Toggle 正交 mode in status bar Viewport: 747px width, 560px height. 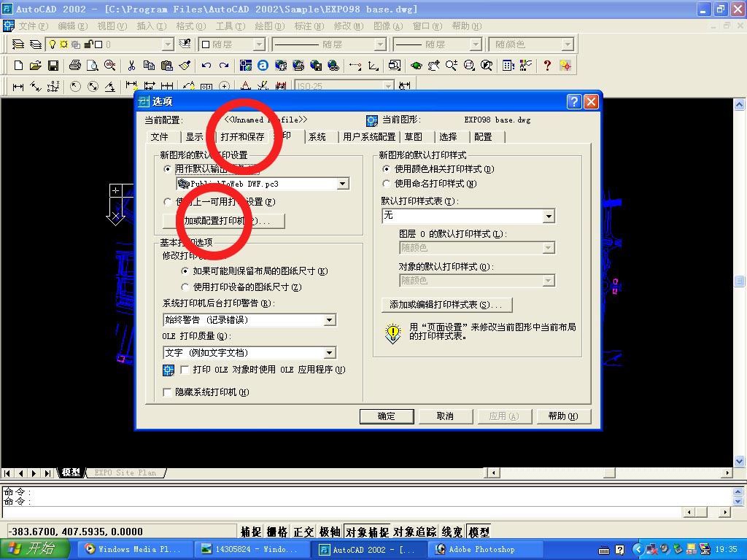pos(303,532)
